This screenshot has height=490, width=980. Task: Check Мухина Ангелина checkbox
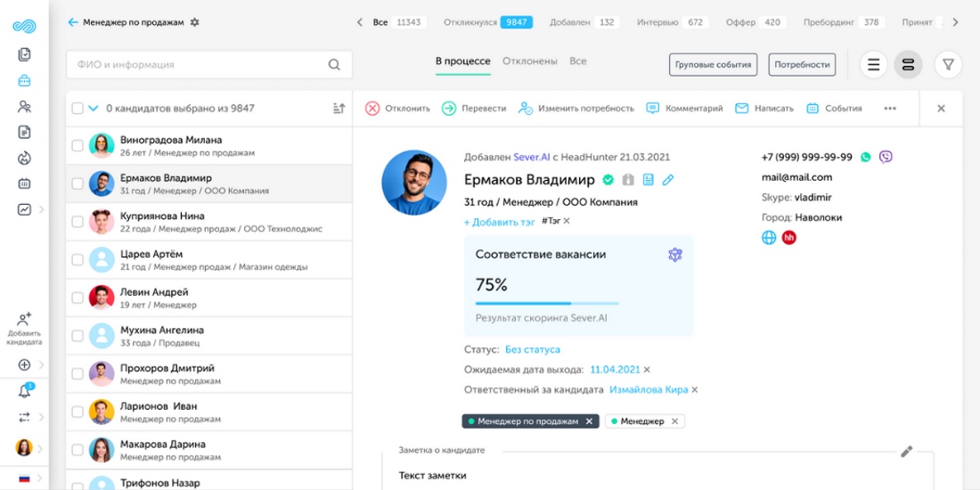pyautogui.click(x=78, y=336)
